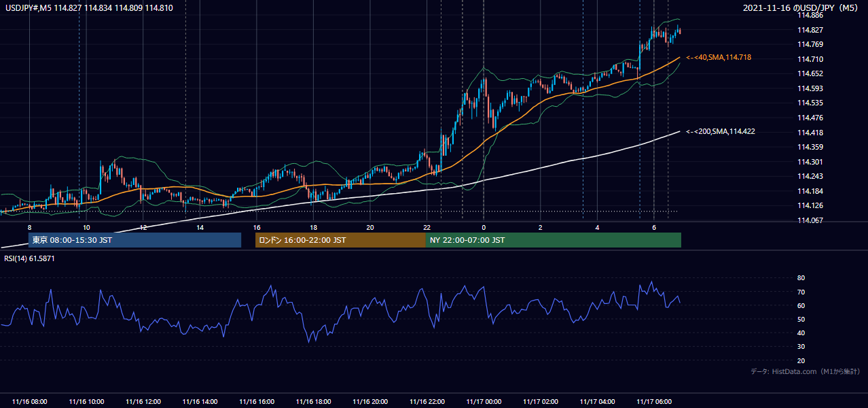Click the 40 SMA 114.718 label
This screenshot has height=408, width=868.
[x=719, y=58]
